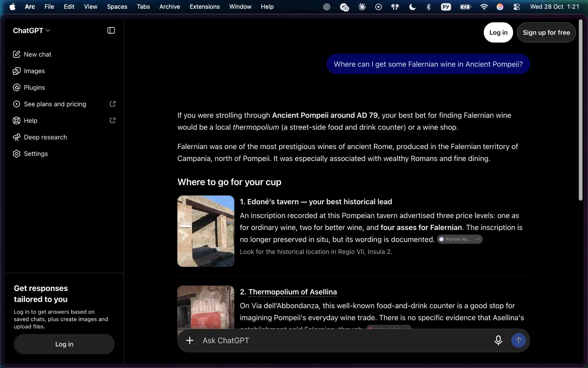This screenshot has width=588, height=368.
Task: Click the battery status icon
Action: (x=465, y=7)
